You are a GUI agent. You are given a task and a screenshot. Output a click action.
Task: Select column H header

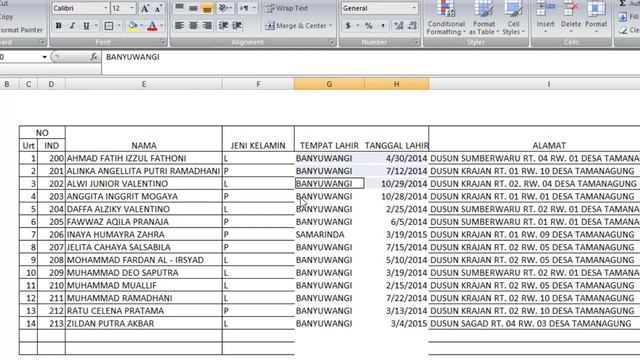(396, 84)
